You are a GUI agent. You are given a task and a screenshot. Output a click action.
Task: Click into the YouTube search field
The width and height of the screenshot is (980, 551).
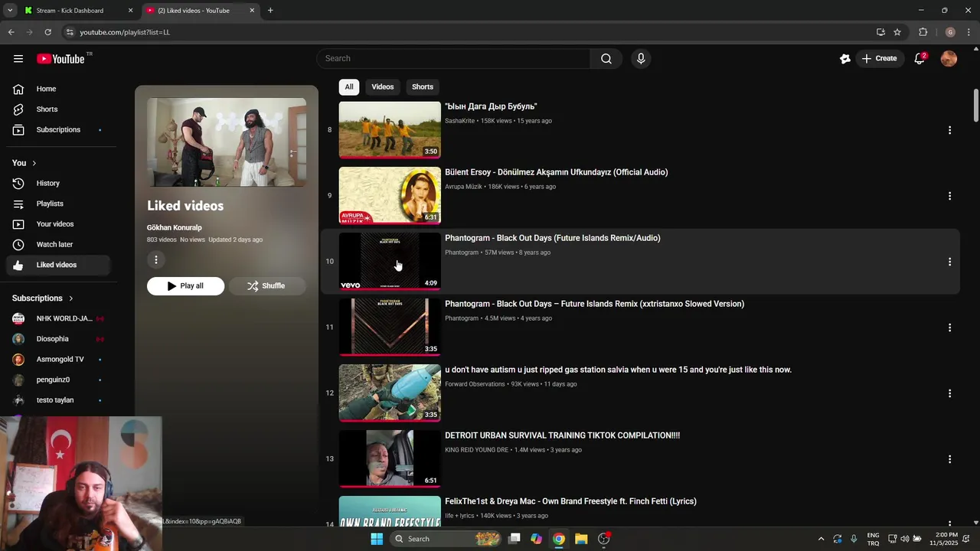[x=453, y=59]
